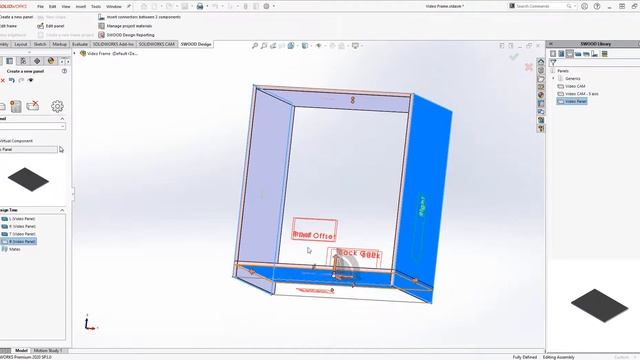The width and height of the screenshot is (640, 360).
Task: Confirm with the green checkmark in the viewport
Action: point(514,57)
